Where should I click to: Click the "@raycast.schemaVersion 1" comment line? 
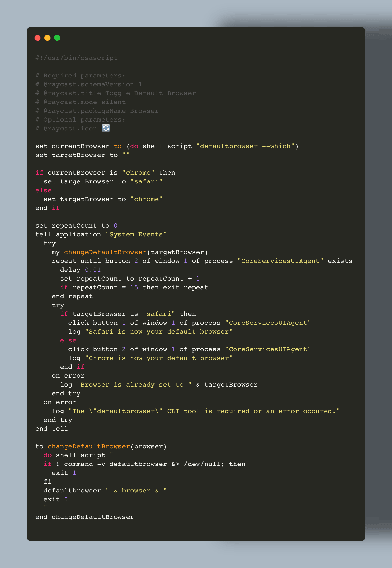89,84
